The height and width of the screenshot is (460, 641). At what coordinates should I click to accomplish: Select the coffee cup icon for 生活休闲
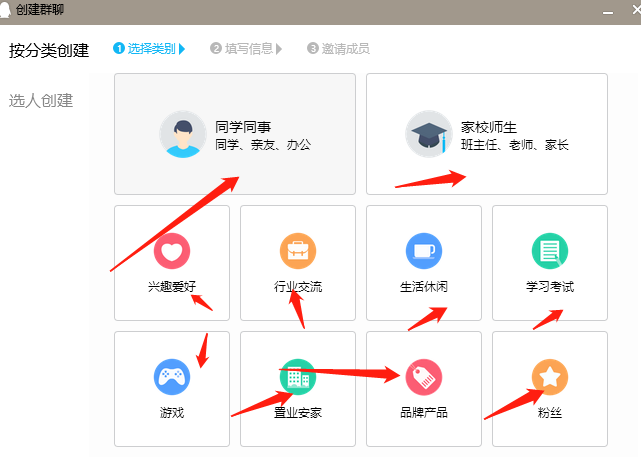pyautogui.click(x=424, y=251)
